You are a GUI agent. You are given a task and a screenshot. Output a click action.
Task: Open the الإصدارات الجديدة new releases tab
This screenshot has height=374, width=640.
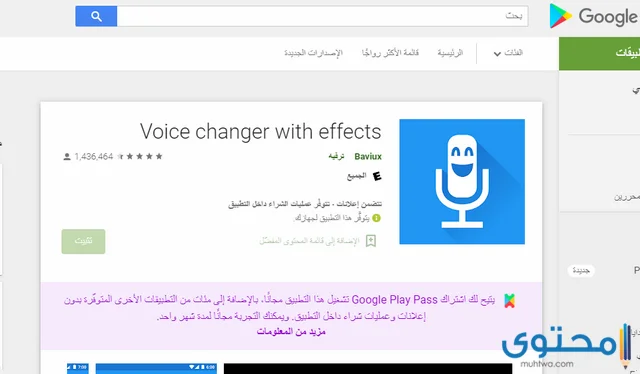(313, 53)
